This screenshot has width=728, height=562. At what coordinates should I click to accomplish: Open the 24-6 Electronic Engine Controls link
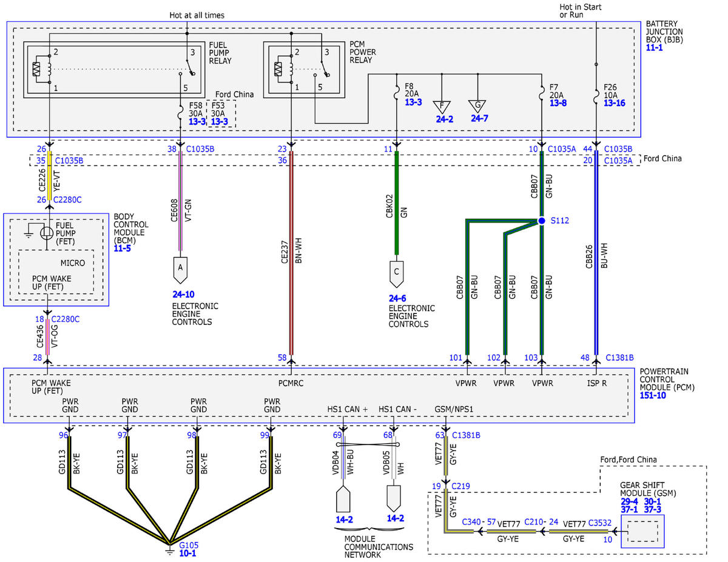pos(399,298)
